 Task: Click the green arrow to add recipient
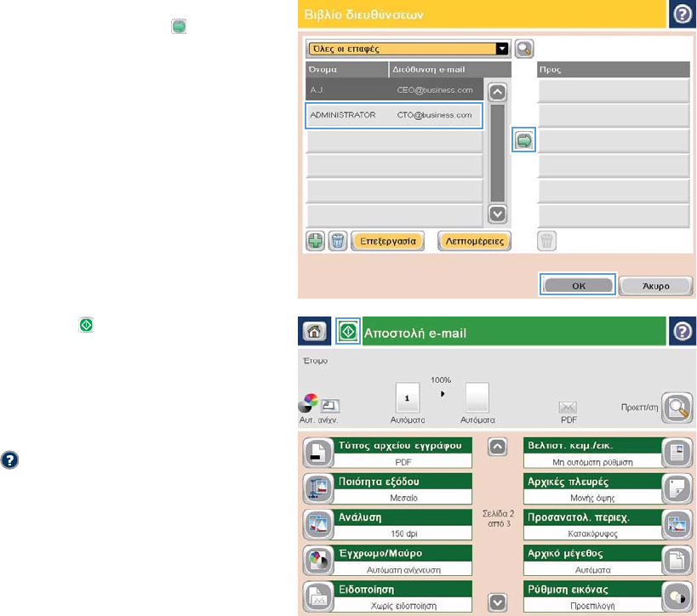pos(523,140)
